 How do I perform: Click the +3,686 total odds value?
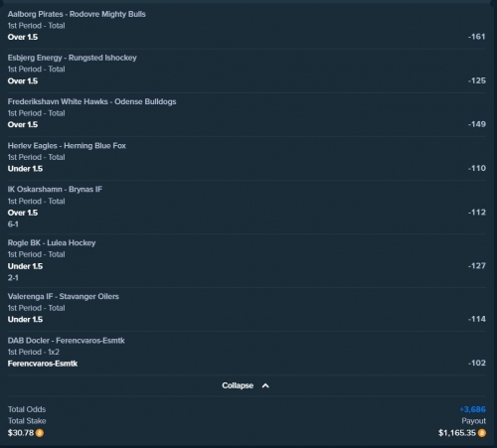[472, 409]
